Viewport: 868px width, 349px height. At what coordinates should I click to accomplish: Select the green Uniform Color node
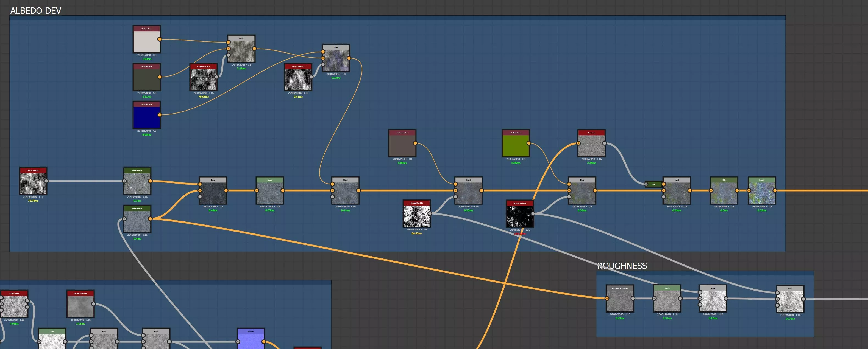[x=516, y=145]
